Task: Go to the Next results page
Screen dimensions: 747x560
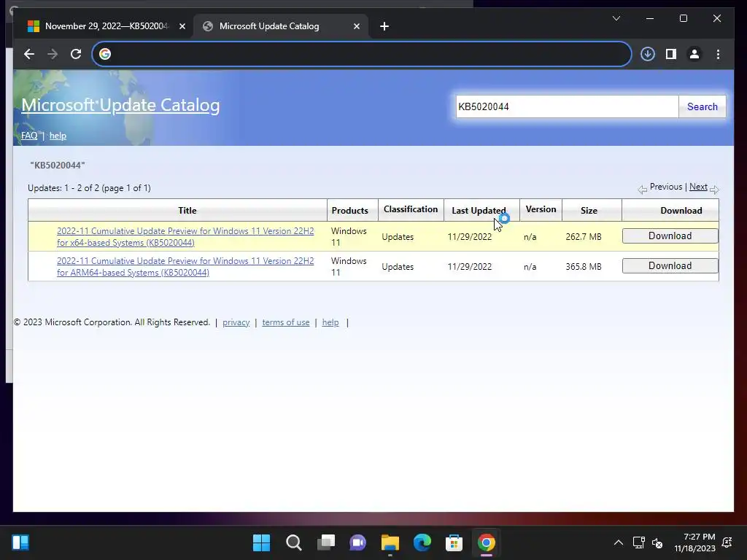Action: (698, 187)
